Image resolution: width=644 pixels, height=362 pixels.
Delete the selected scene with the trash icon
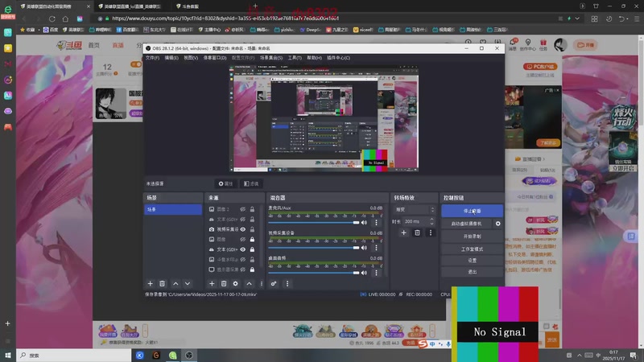click(163, 284)
